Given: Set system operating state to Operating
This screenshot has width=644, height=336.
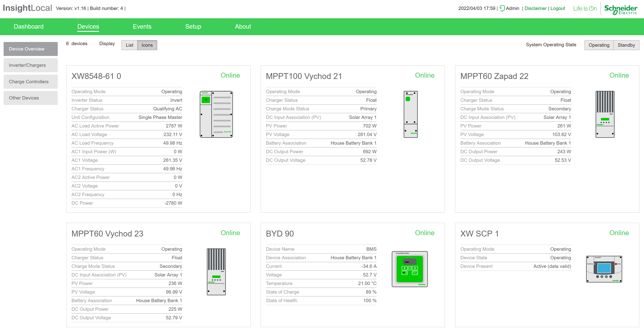Looking at the screenshot, I should [x=599, y=45].
